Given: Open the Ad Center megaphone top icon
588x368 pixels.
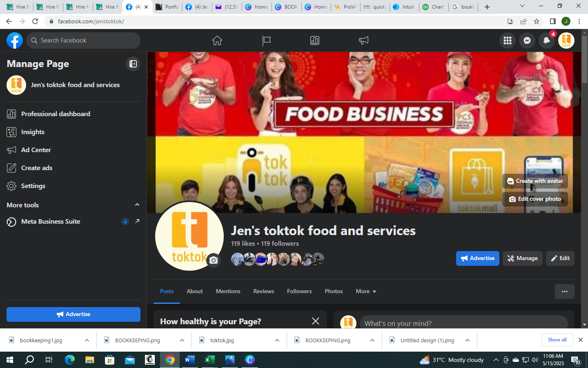Looking at the screenshot, I should point(363,40).
